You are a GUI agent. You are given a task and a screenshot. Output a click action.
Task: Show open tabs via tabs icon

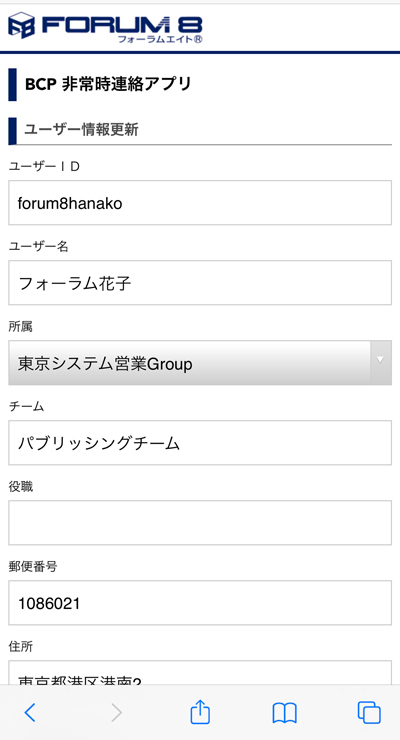tap(369, 712)
